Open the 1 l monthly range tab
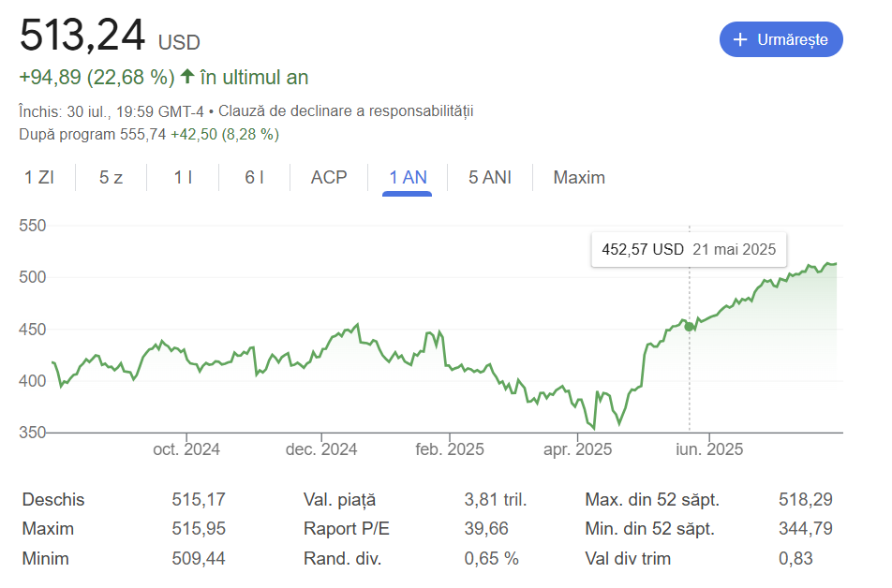892x588 pixels. (183, 177)
